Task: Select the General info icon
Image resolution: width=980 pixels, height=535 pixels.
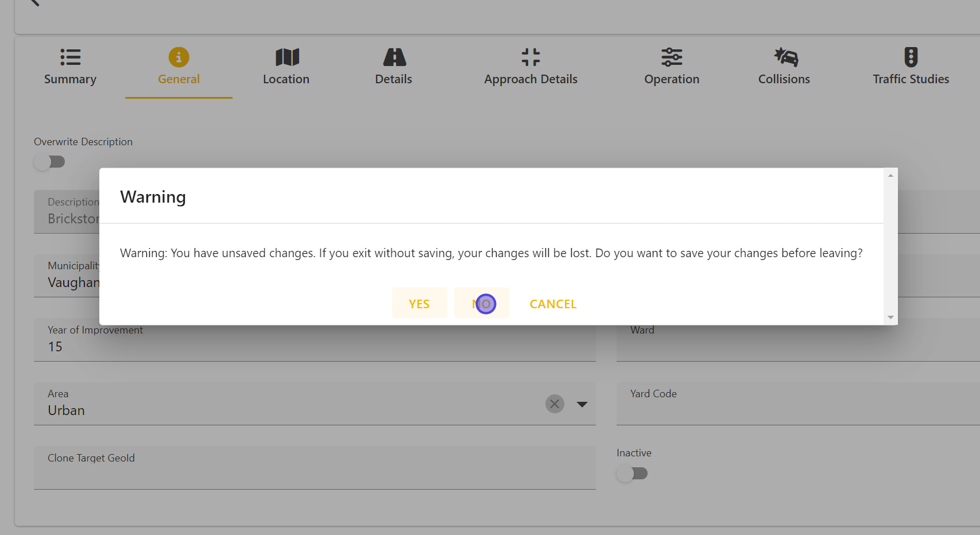Action: [x=179, y=57]
